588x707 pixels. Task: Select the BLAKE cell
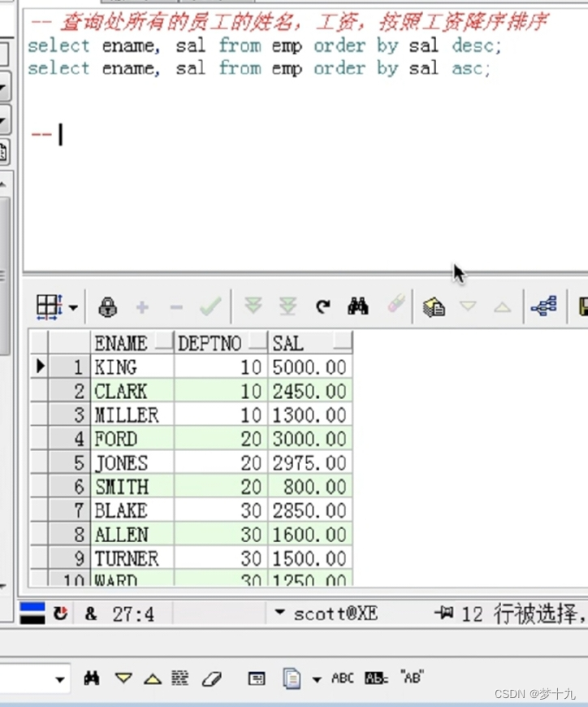[132, 510]
